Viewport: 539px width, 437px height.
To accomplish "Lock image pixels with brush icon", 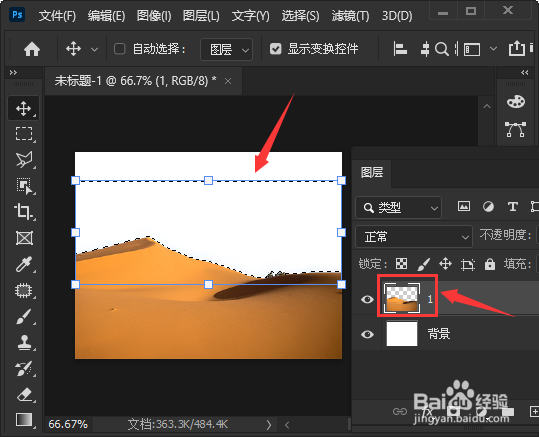I will point(424,264).
